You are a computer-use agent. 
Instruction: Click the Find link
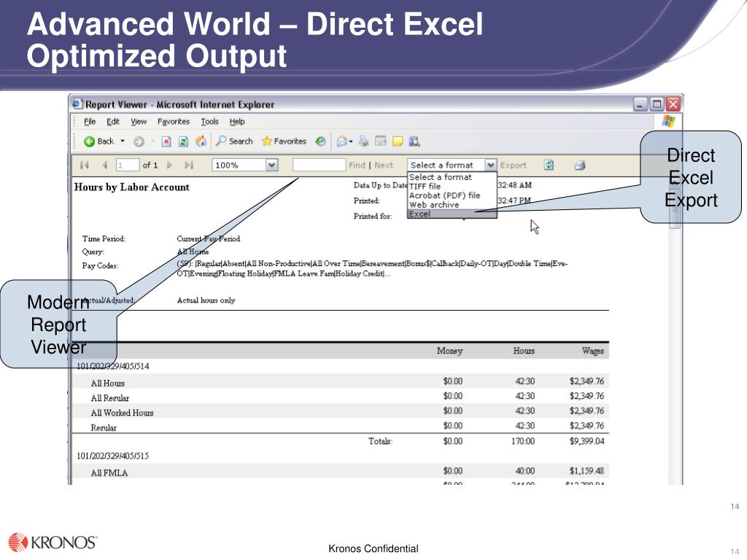(357, 166)
